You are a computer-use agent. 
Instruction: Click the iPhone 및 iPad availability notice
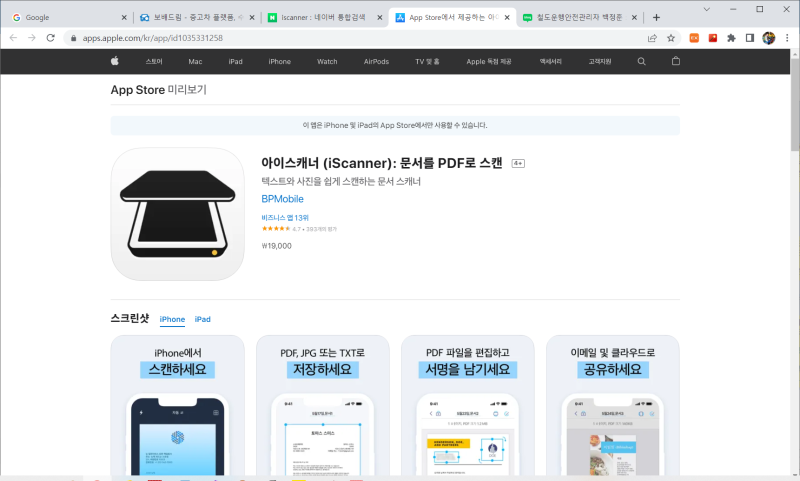395,125
